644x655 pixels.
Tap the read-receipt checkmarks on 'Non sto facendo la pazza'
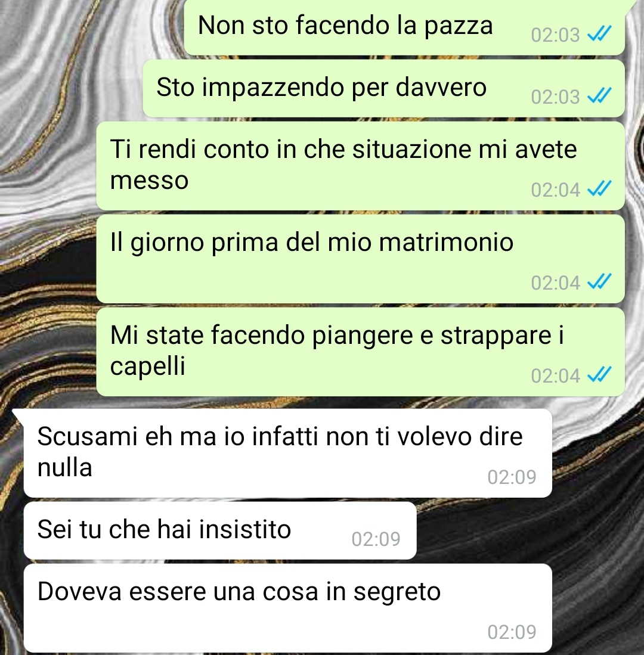pyautogui.click(x=599, y=34)
